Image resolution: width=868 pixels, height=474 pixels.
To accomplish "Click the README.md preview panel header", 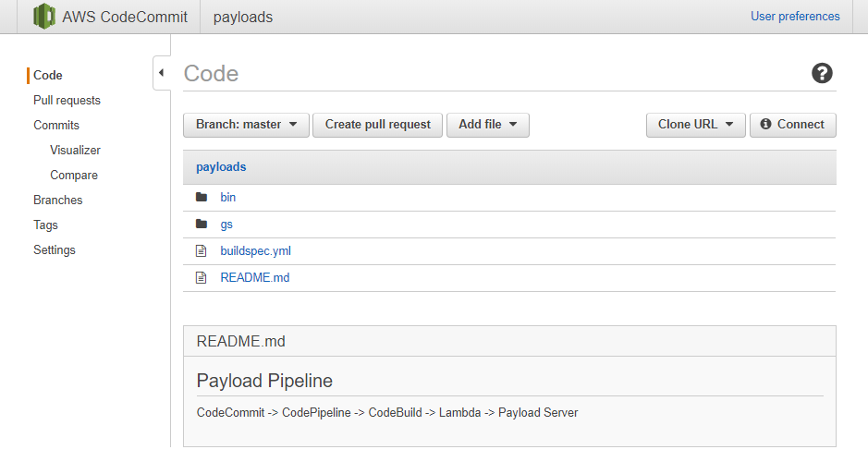I will 509,341.
